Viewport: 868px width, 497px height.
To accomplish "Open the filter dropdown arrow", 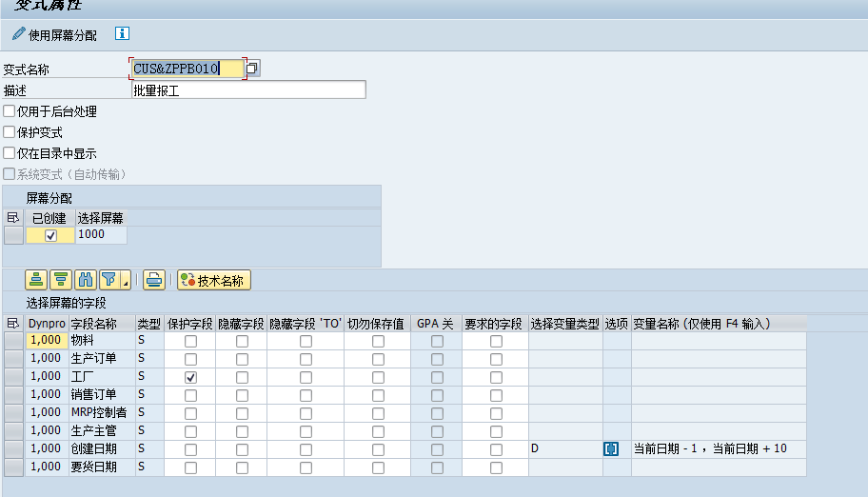I will (125, 283).
